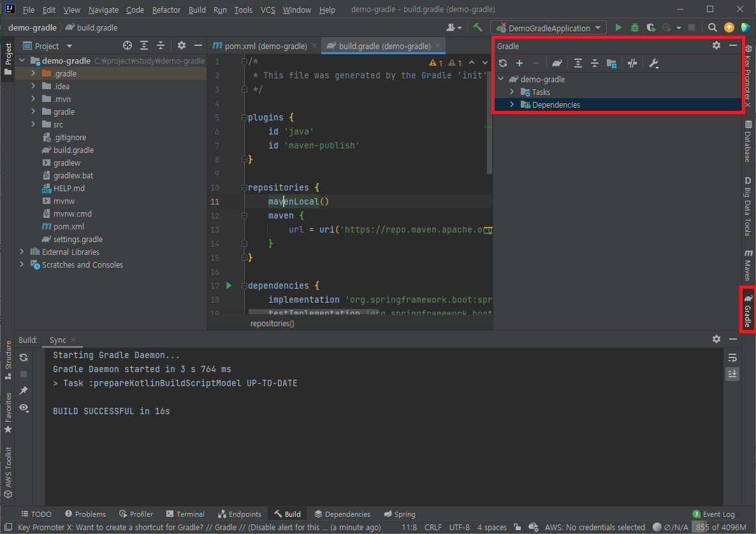The image size is (756, 534).
Task: Toggle scroll to end in build output
Action: pyautogui.click(x=732, y=374)
